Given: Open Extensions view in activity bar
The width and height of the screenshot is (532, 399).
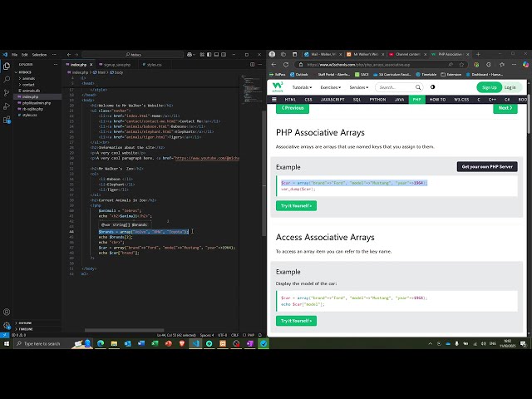Looking at the screenshot, I should [7, 120].
